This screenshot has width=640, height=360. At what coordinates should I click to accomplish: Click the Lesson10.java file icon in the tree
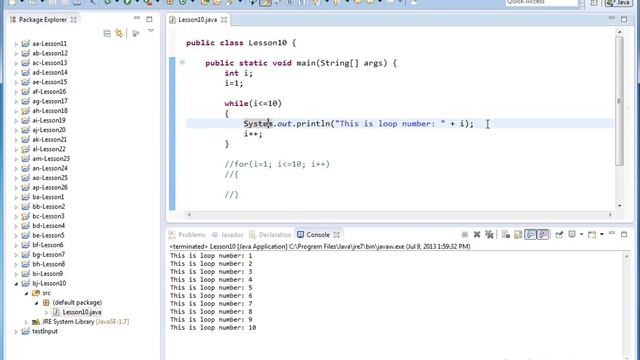click(x=56, y=312)
